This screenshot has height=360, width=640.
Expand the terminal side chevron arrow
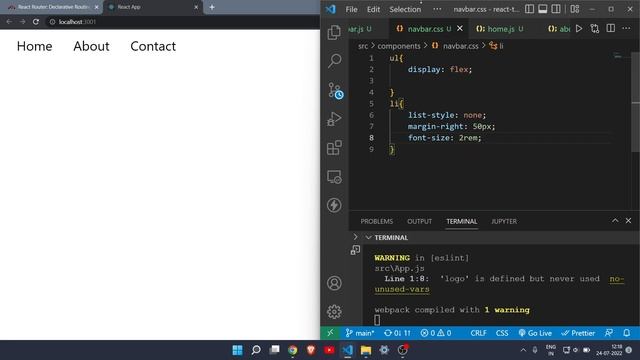[355, 237]
